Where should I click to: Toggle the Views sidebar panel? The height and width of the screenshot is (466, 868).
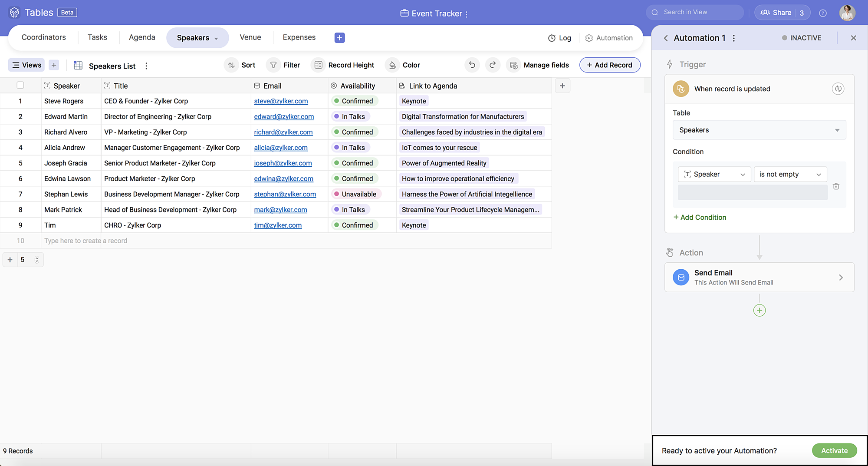point(27,65)
